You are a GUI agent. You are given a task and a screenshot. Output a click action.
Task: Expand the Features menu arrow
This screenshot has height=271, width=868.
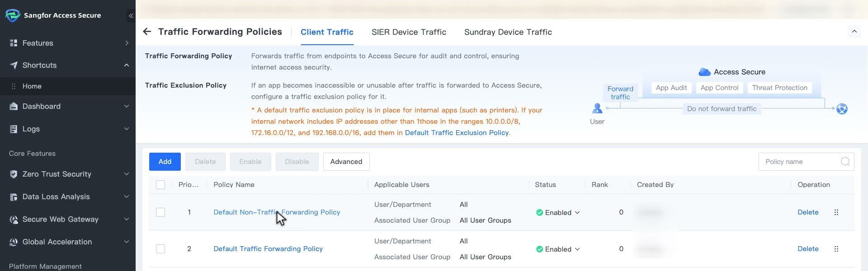127,43
